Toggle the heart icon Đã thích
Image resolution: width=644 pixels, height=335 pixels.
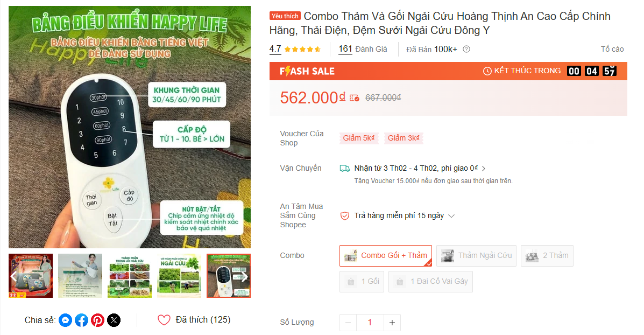pos(164,320)
